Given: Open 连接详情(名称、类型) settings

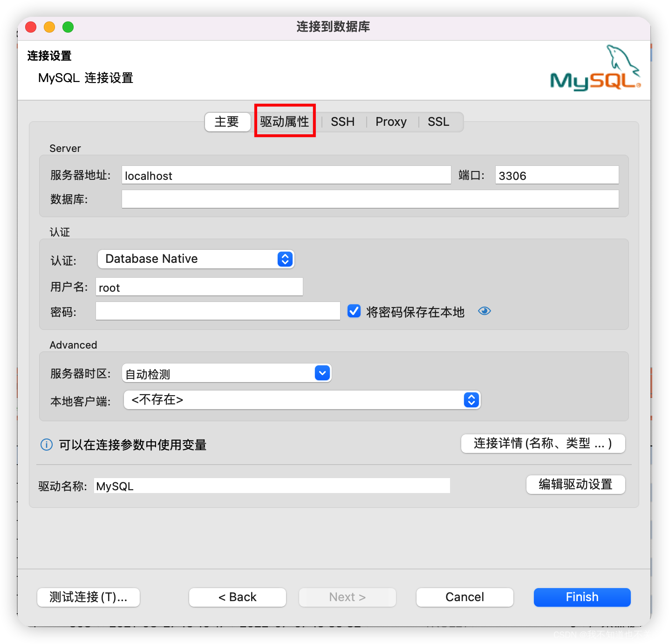Looking at the screenshot, I should pyautogui.click(x=543, y=444).
